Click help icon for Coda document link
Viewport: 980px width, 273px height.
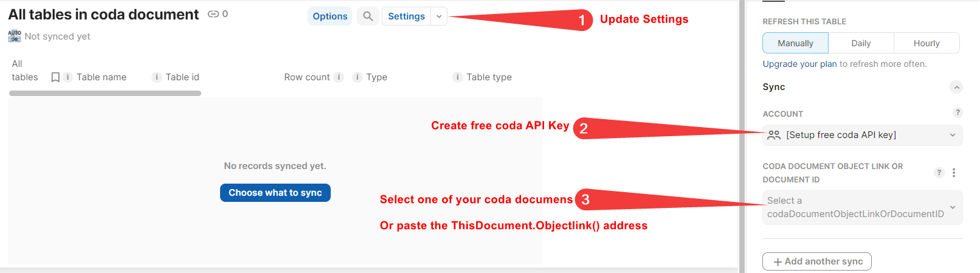tap(939, 173)
